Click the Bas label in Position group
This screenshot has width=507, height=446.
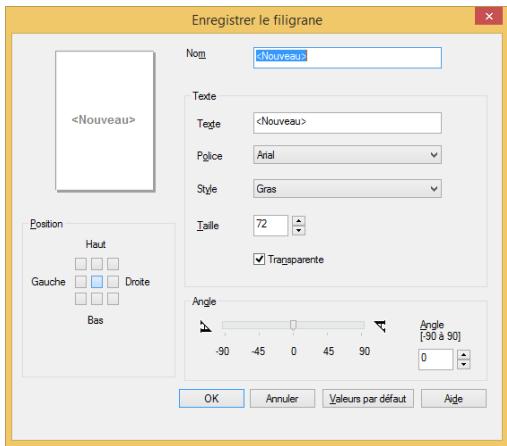pyautogui.click(x=95, y=320)
